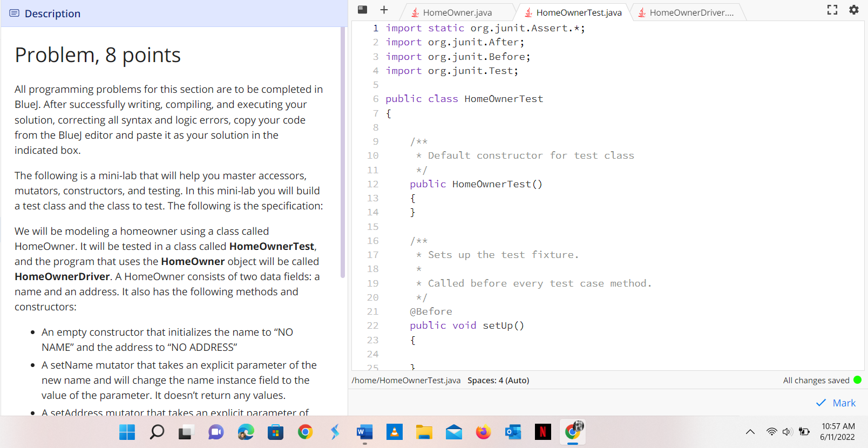The height and width of the screenshot is (448, 868).
Task: Place cursor on import org.junit.Test; line
Action: [452, 71]
